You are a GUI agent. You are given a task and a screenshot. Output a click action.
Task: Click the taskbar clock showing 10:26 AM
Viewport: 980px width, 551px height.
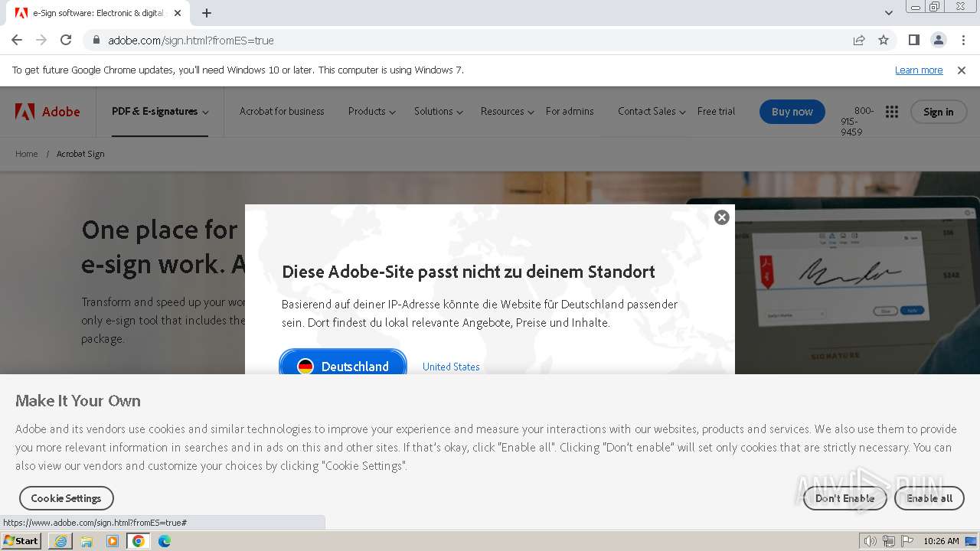pyautogui.click(x=941, y=541)
